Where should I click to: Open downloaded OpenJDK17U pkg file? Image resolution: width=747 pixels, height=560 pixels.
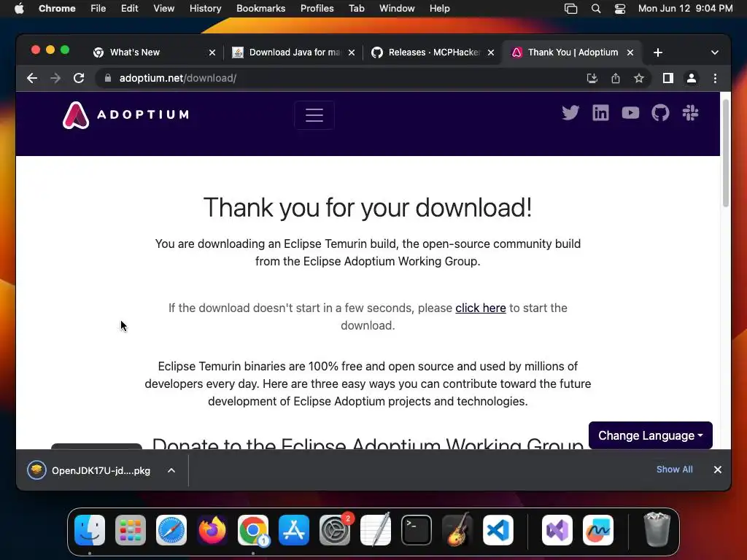[x=90, y=470]
